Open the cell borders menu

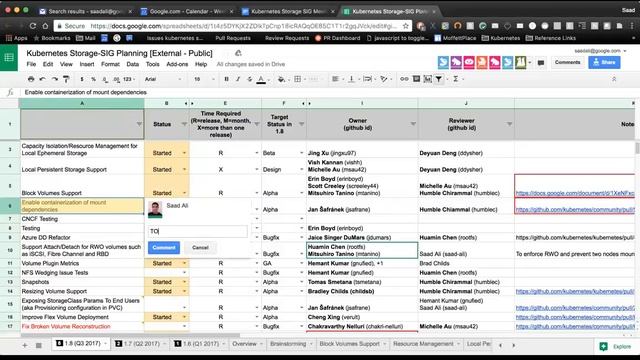click(x=298, y=79)
